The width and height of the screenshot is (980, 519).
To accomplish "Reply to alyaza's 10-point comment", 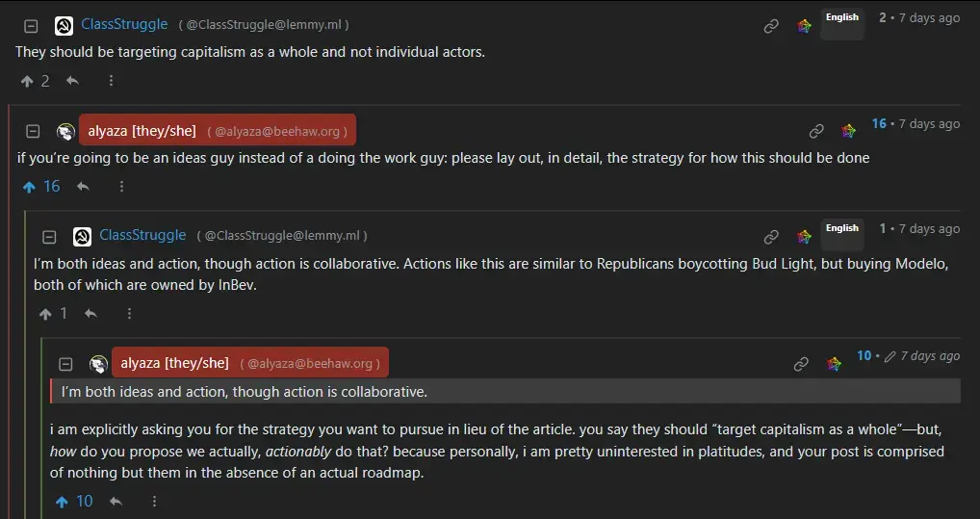I will [x=116, y=501].
